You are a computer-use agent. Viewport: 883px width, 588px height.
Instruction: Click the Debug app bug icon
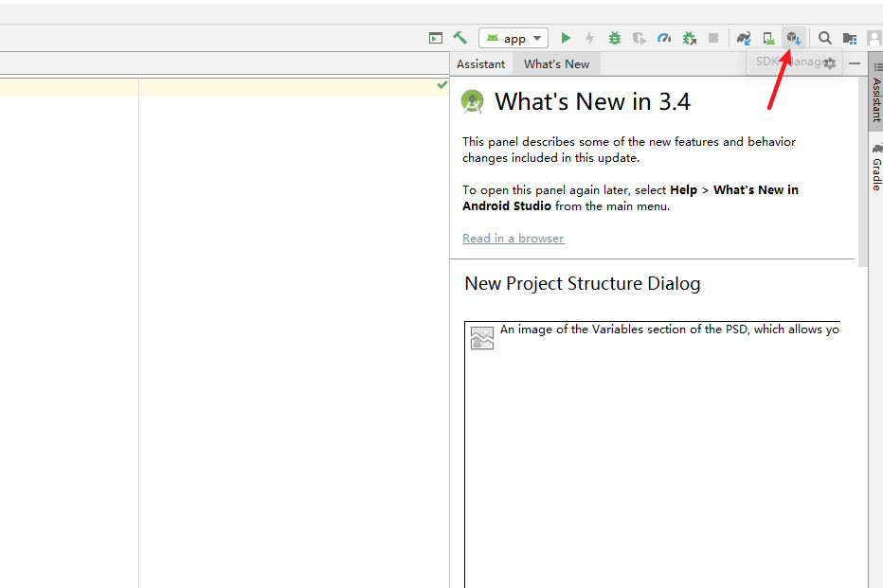click(615, 38)
